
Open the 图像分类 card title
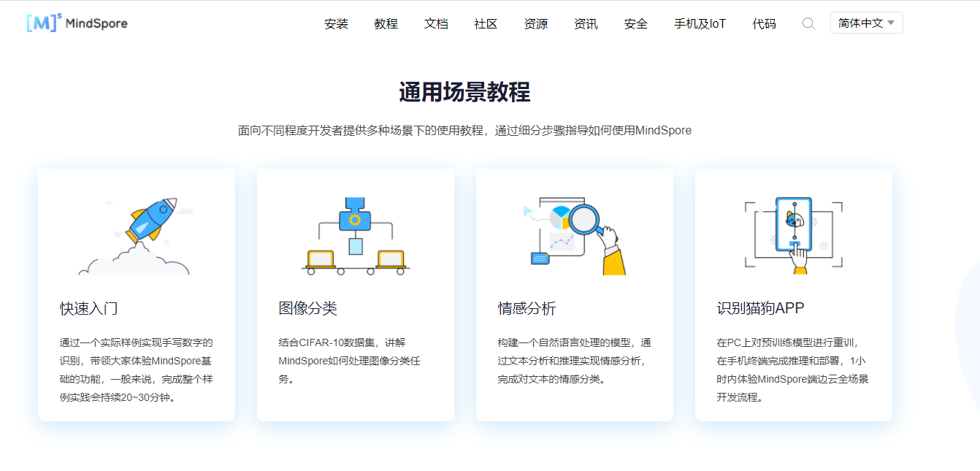coord(308,308)
